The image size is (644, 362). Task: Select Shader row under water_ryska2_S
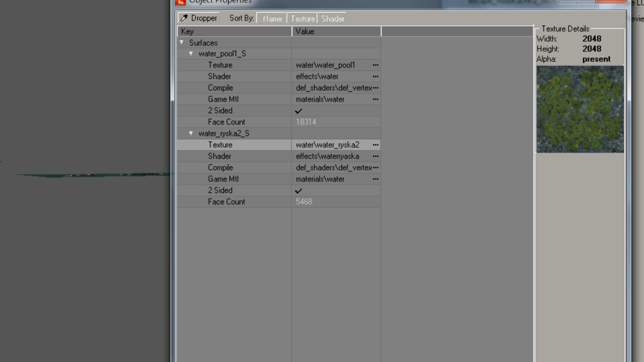click(279, 156)
